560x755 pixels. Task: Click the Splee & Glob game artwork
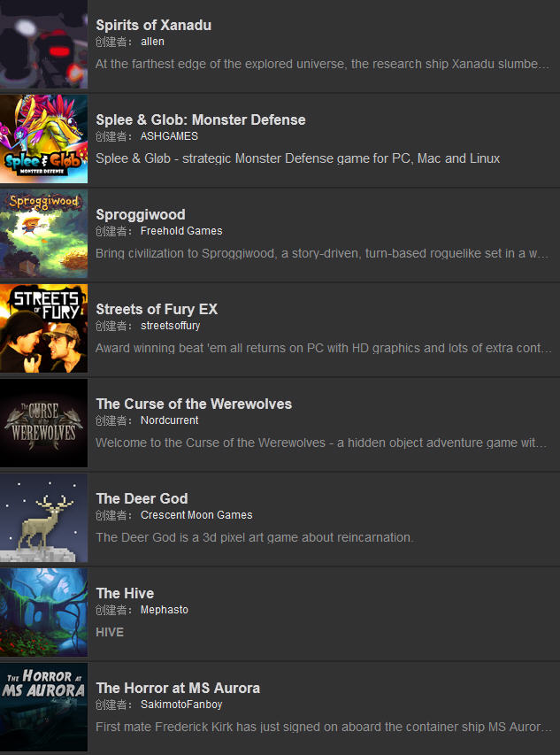pyautogui.click(x=43, y=139)
